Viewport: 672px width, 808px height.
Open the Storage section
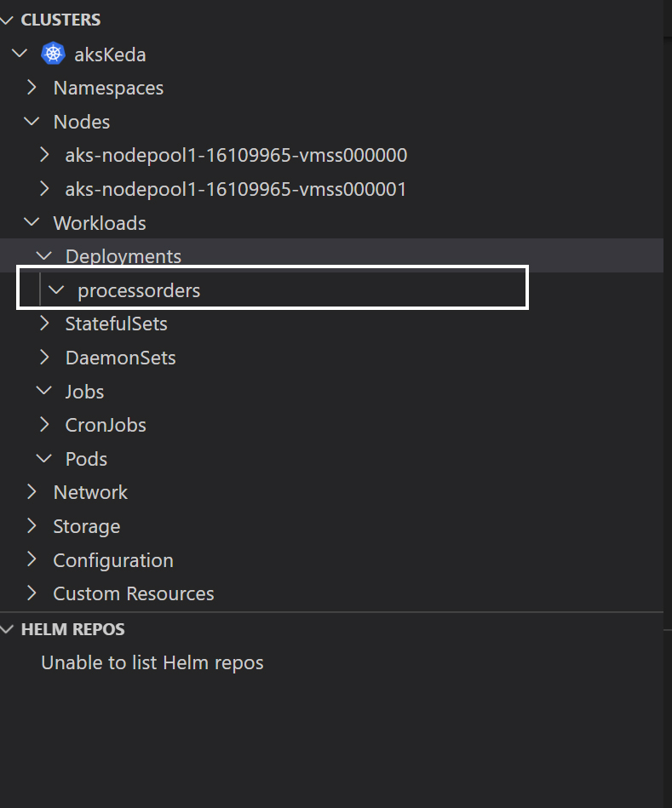(x=87, y=526)
